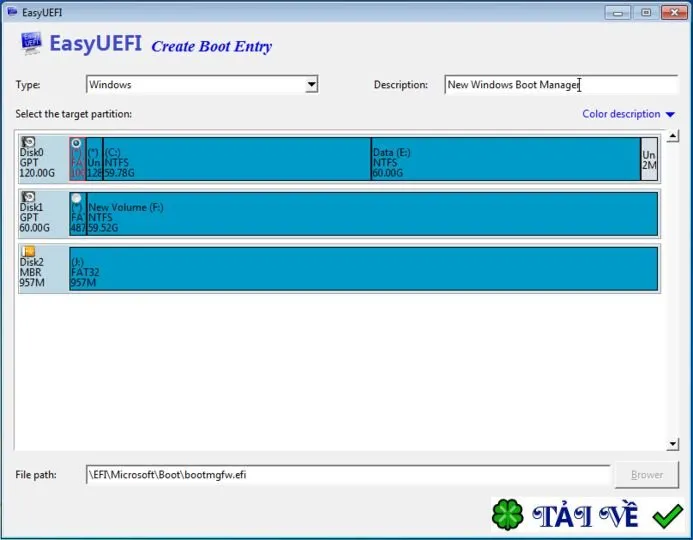This screenshot has width=693, height=540.
Task: Click the Brower button
Action: pos(647,475)
